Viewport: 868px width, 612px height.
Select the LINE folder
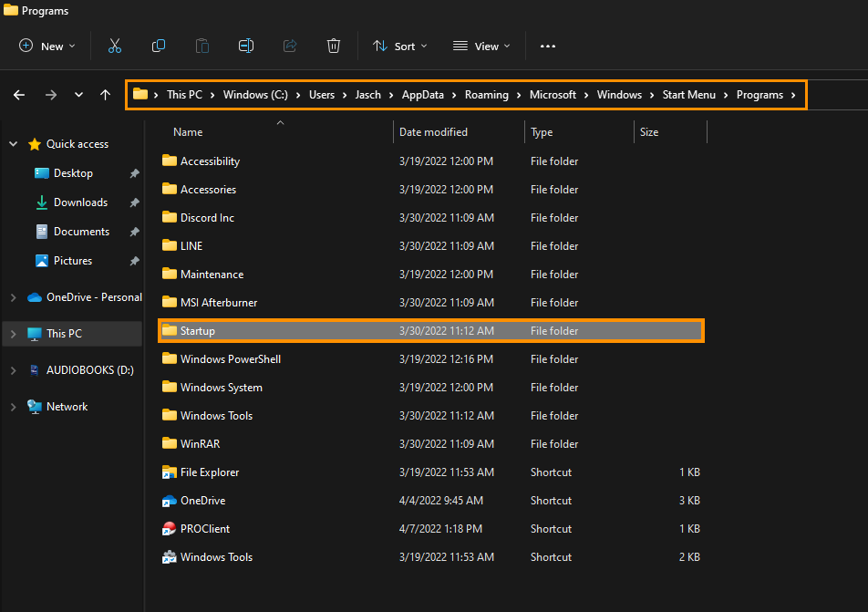click(431, 246)
